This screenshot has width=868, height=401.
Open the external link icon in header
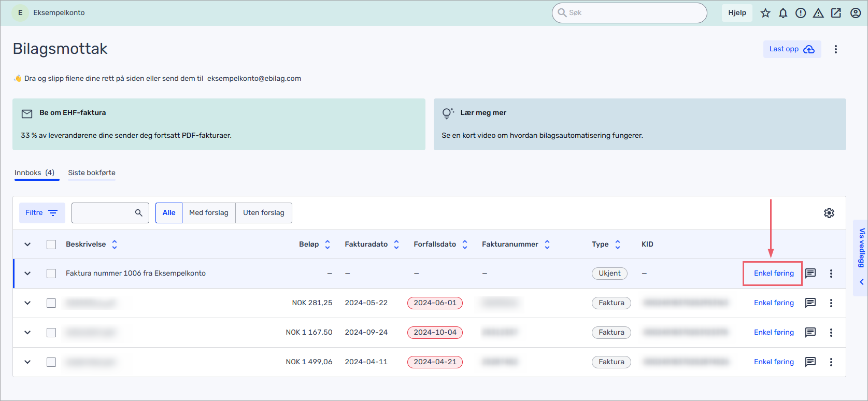(836, 13)
